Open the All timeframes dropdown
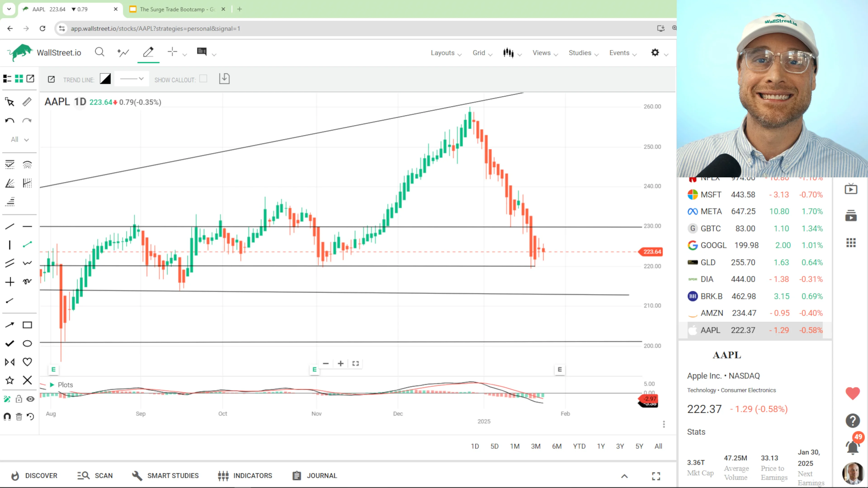 (19, 139)
